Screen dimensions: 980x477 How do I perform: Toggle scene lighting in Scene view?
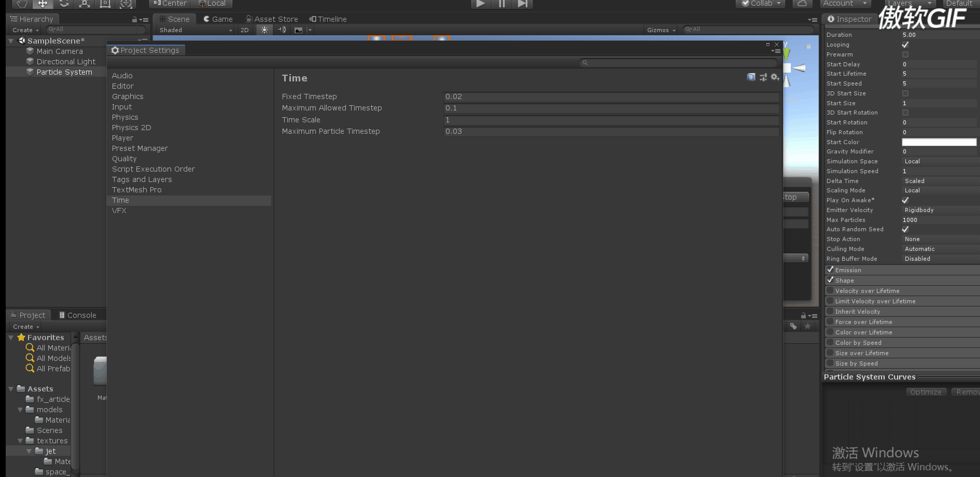pos(265,30)
